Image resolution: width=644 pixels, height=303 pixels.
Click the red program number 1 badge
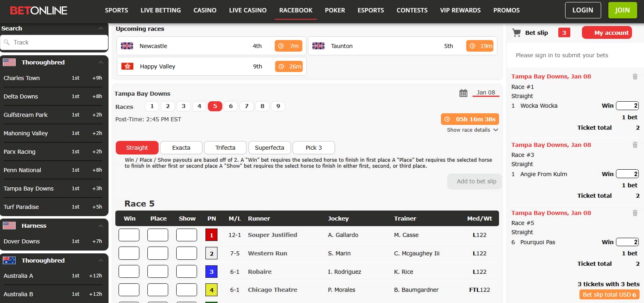[211, 235]
